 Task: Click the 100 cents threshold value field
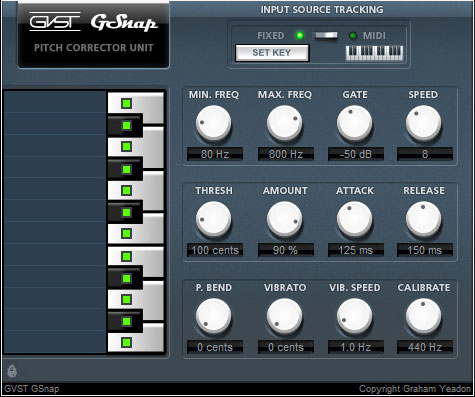point(215,250)
